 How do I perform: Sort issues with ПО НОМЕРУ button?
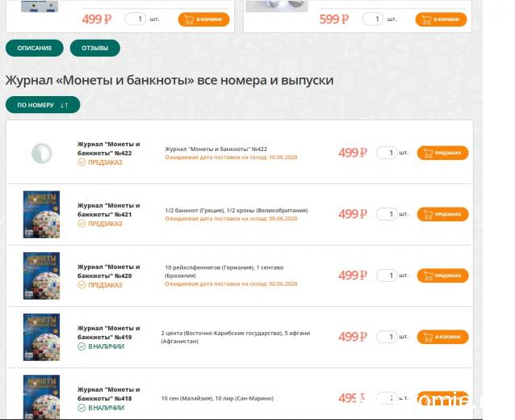pos(43,105)
